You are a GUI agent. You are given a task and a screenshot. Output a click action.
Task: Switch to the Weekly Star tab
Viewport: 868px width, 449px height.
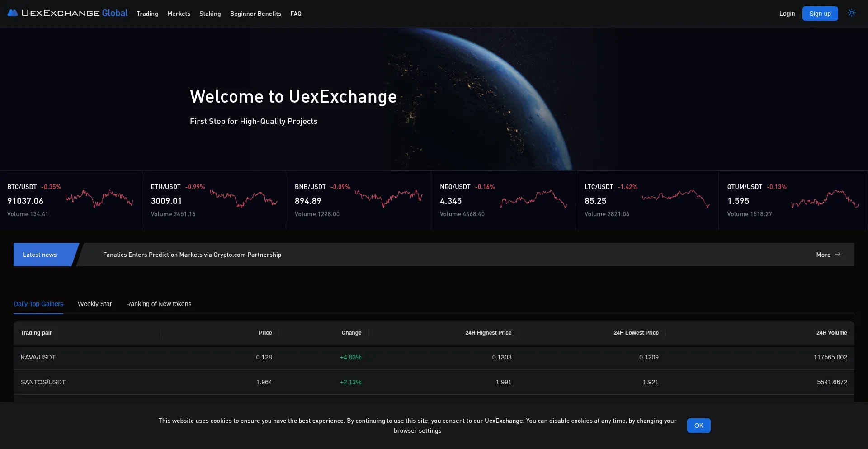click(x=94, y=304)
